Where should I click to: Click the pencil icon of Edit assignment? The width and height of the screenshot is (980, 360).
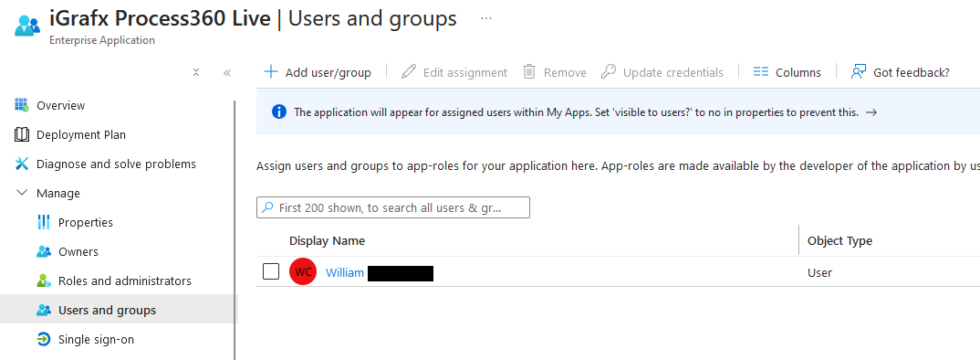click(x=409, y=71)
